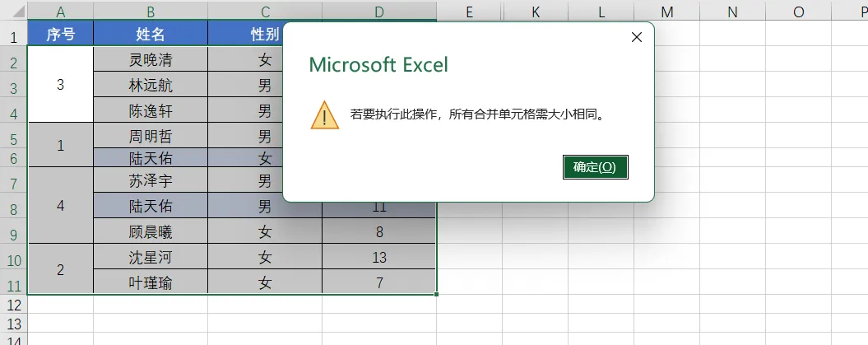This screenshot has height=345, width=868.
Task: Click the 性别 header cell
Action: [246, 33]
